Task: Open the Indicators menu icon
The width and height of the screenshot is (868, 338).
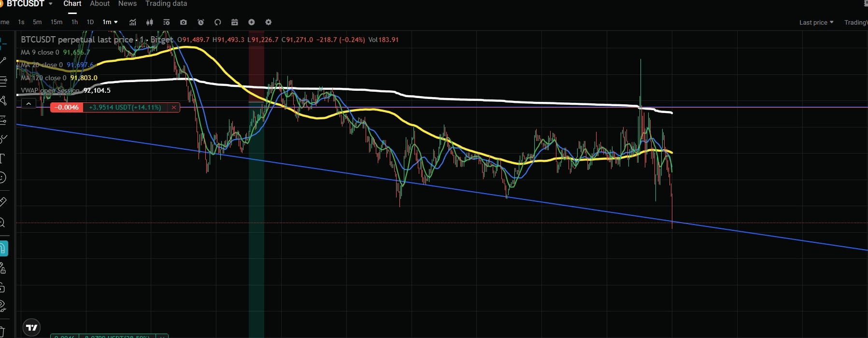Action: (133, 22)
